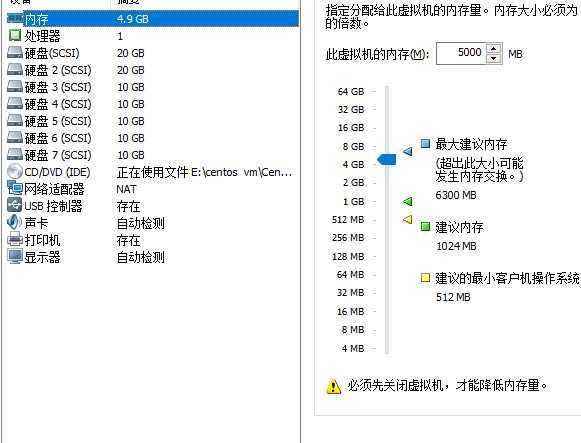Click the 1 GB slider scale label
The image size is (581, 443).
point(353,202)
